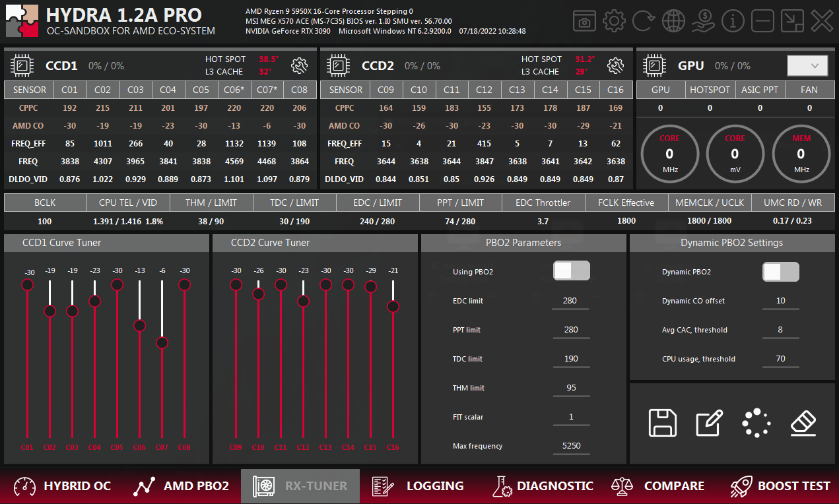Click the refresh arrow icon
Viewport: 839px width, 504px height.
click(x=644, y=21)
